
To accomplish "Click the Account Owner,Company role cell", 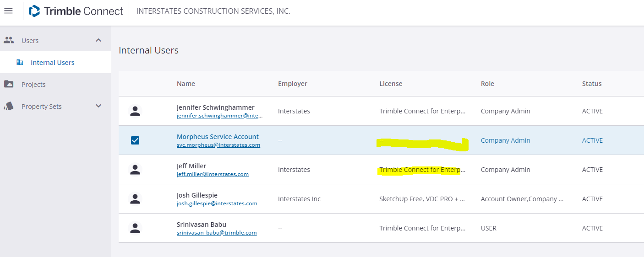I will (x=522, y=199).
